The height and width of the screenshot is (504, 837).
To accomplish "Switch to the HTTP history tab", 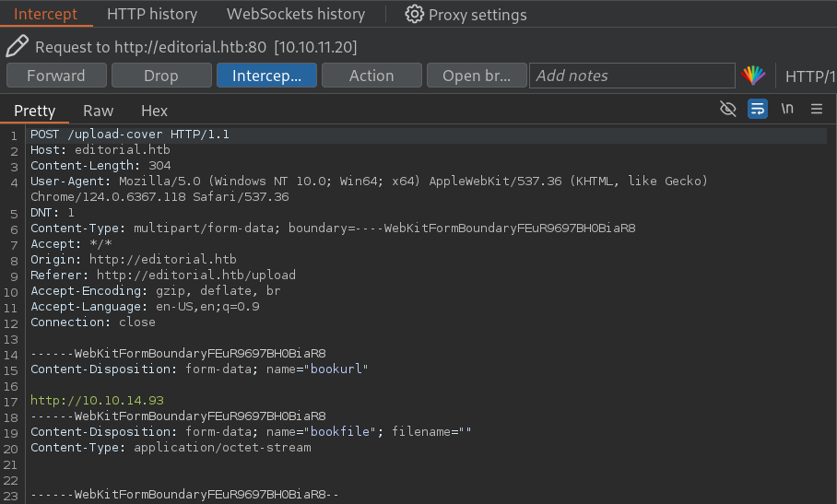I will coord(152,15).
